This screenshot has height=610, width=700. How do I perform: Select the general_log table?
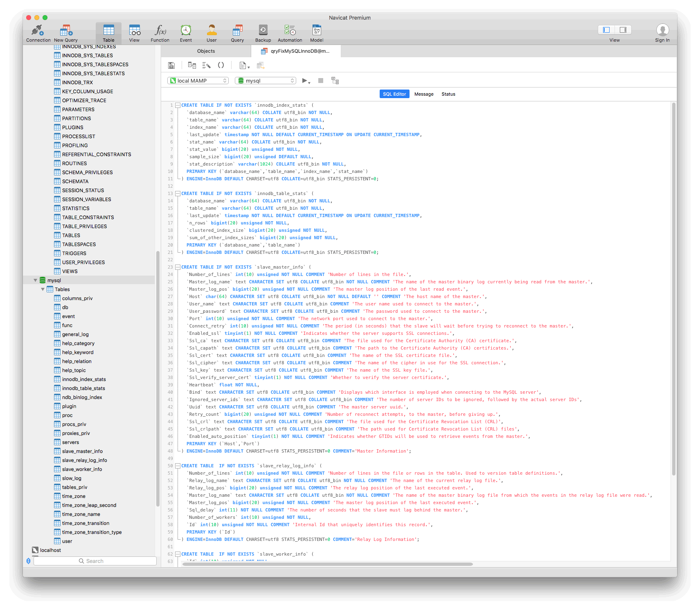pos(75,334)
